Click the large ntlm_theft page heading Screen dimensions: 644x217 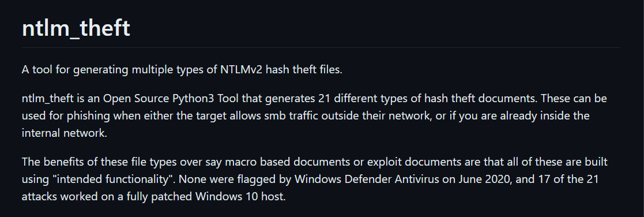tap(76, 29)
